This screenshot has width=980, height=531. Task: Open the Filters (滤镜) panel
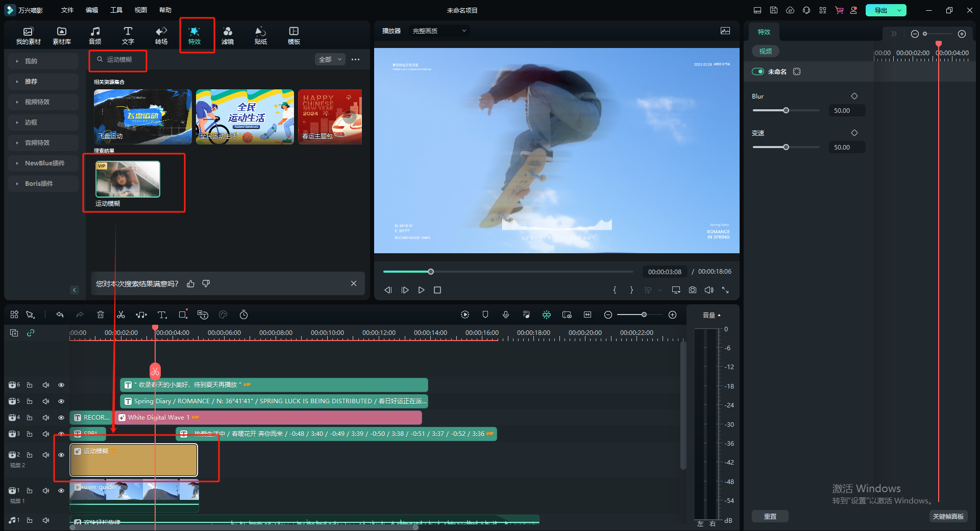pyautogui.click(x=228, y=35)
